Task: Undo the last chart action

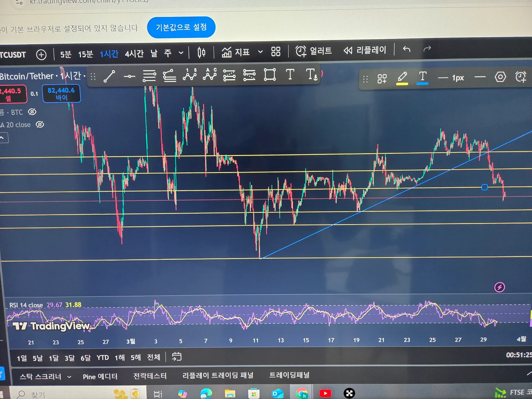Action: (x=406, y=49)
